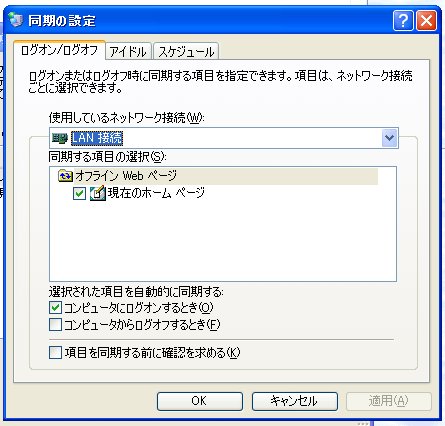
Task: Click the オフライン Web ページ folder icon
Action: (65, 176)
